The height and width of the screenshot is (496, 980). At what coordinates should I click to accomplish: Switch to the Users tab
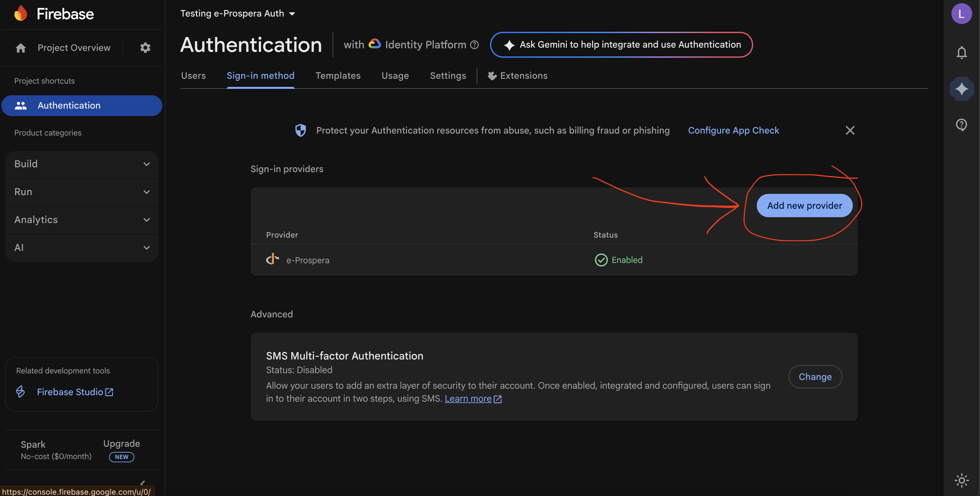click(x=193, y=76)
